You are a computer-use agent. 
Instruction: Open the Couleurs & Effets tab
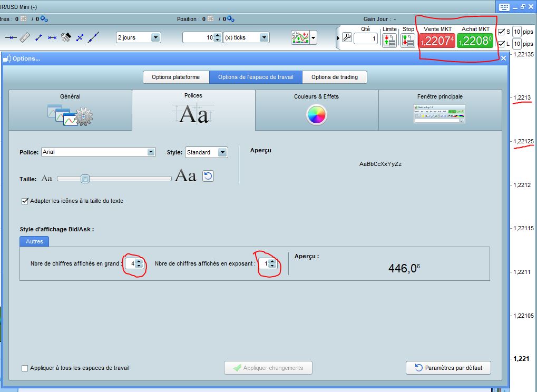[x=316, y=110]
